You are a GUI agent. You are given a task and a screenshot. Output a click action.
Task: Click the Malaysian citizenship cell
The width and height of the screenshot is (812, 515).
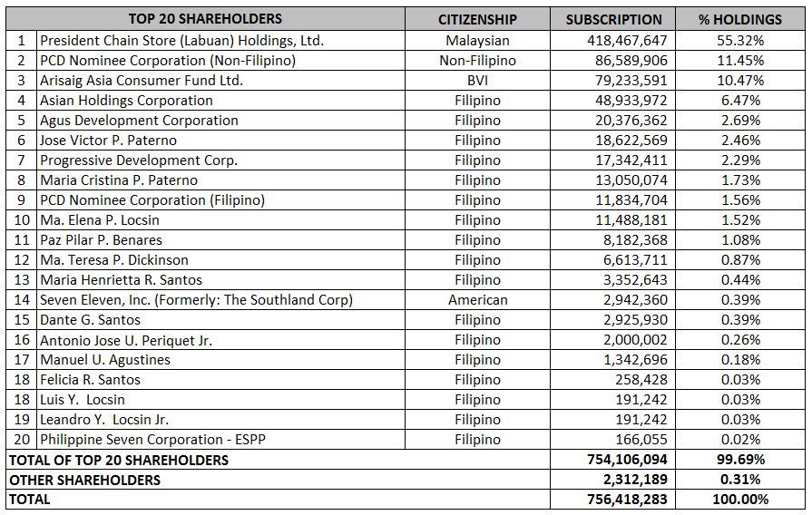(477, 41)
